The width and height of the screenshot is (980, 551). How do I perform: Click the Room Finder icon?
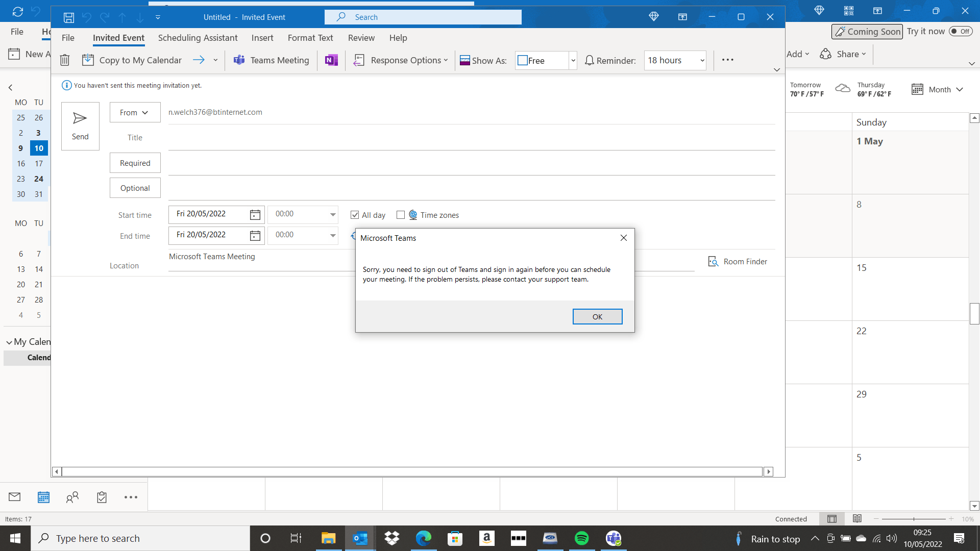(x=714, y=261)
